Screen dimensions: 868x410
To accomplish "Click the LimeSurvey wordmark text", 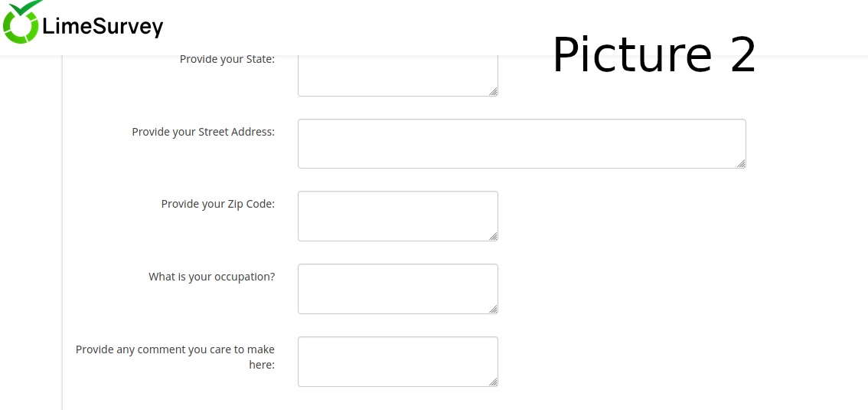I will coord(103,28).
